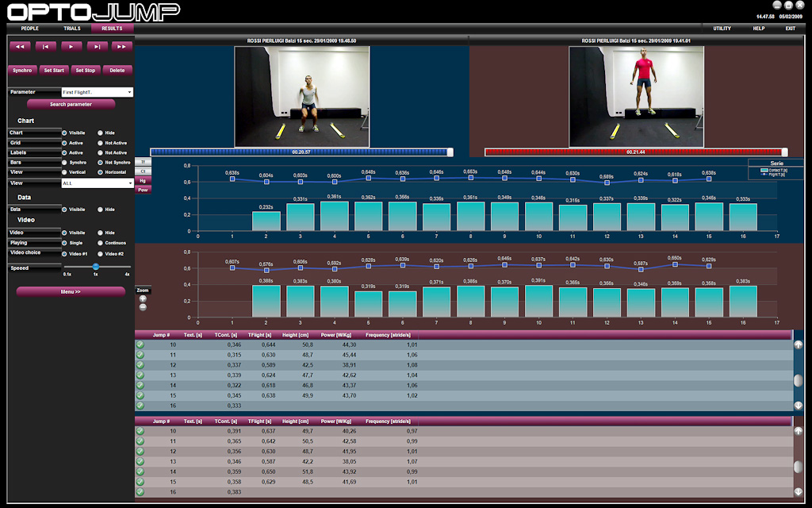Viewport: 812px width, 508px height.
Task: Click the Serie legend box
Action: coord(776,170)
